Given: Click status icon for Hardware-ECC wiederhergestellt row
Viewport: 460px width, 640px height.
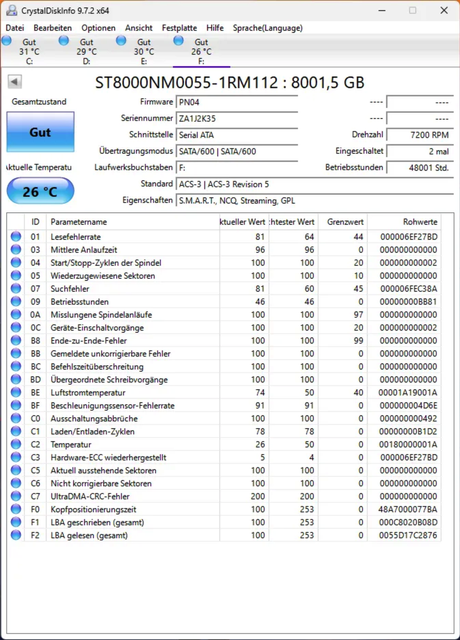Looking at the screenshot, I should pos(16,458).
